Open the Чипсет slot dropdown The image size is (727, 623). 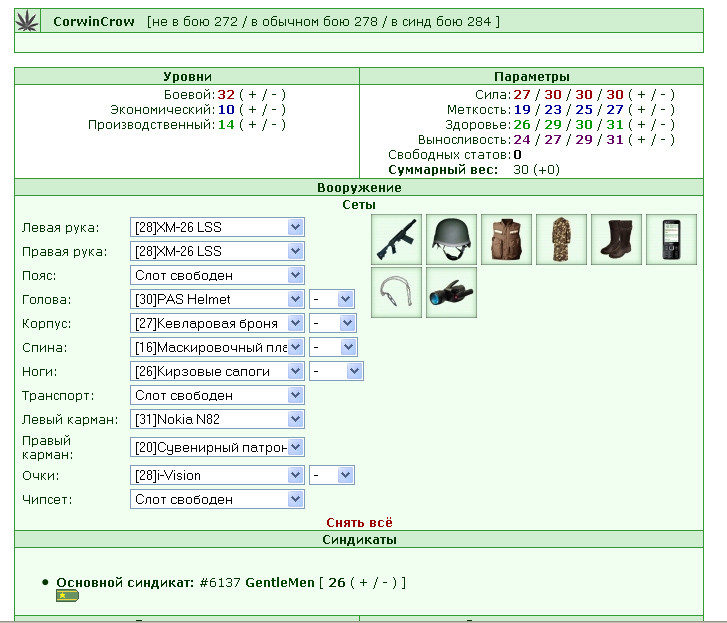(x=217, y=499)
